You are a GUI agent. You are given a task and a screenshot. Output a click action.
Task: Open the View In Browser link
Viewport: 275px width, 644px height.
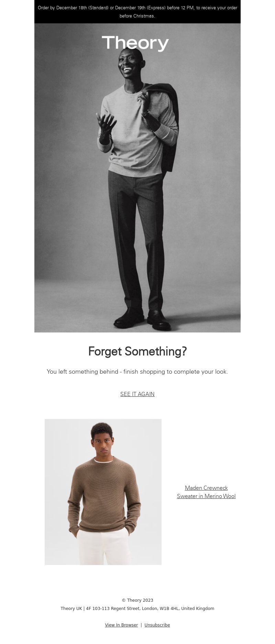click(121, 625)
